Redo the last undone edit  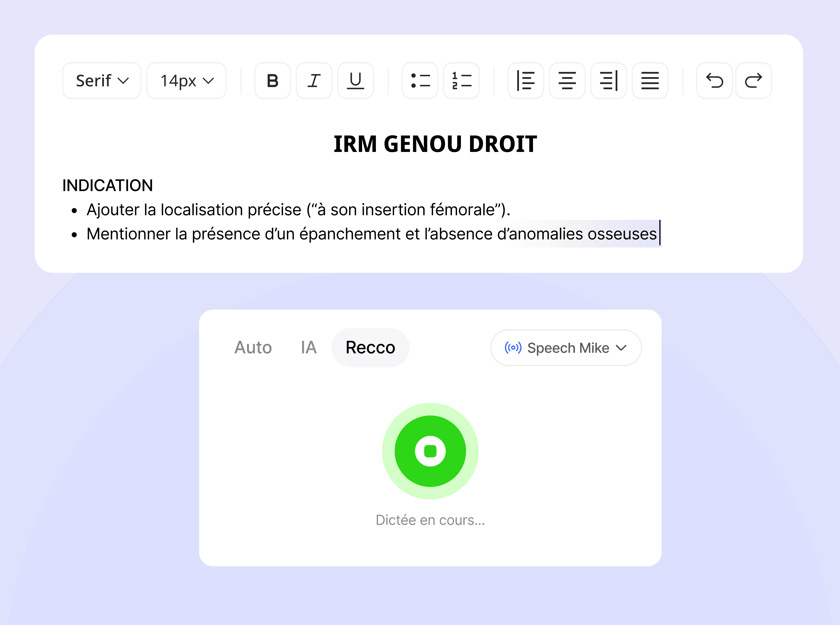coord(753,81)
